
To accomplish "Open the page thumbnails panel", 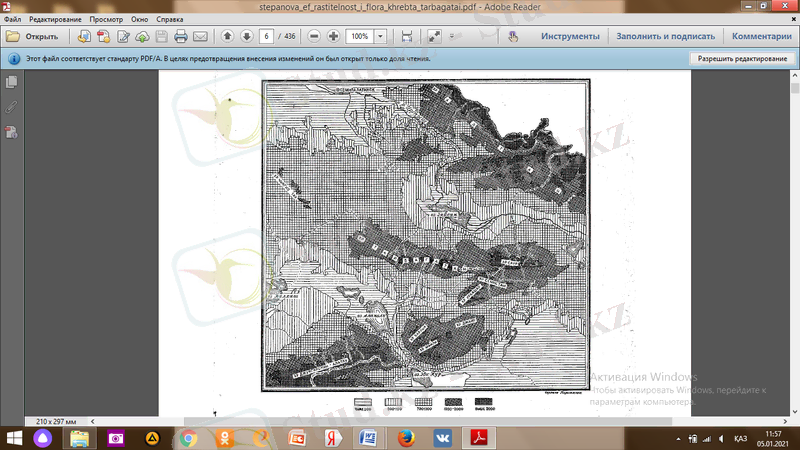I will tap(12, 82).
